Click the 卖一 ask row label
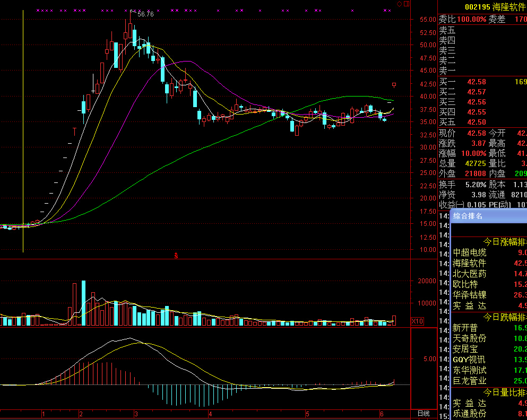This screenshot has width=527, height=420. click(x=447, y=71)
